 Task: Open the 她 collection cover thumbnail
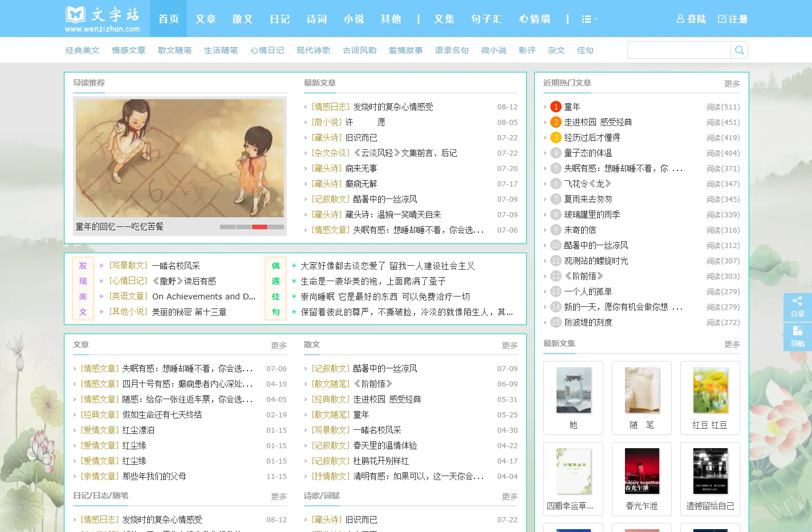tap(573, 391)
